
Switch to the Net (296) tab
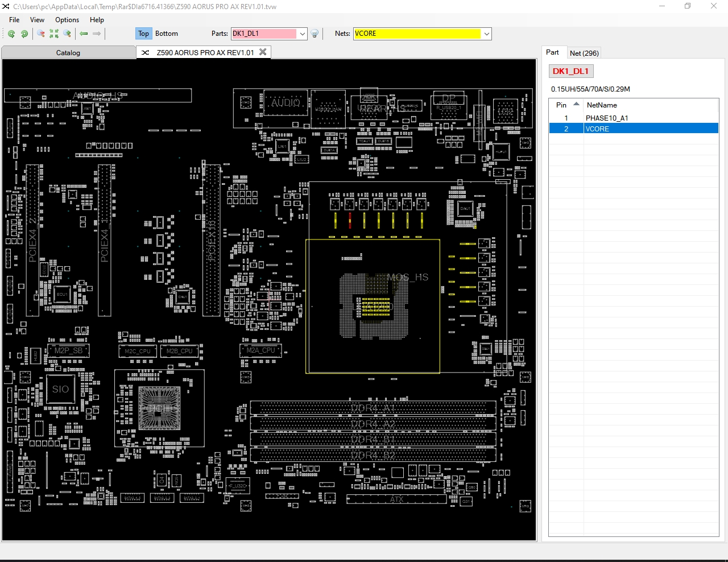pyautogui.click(x=584, y=53)
